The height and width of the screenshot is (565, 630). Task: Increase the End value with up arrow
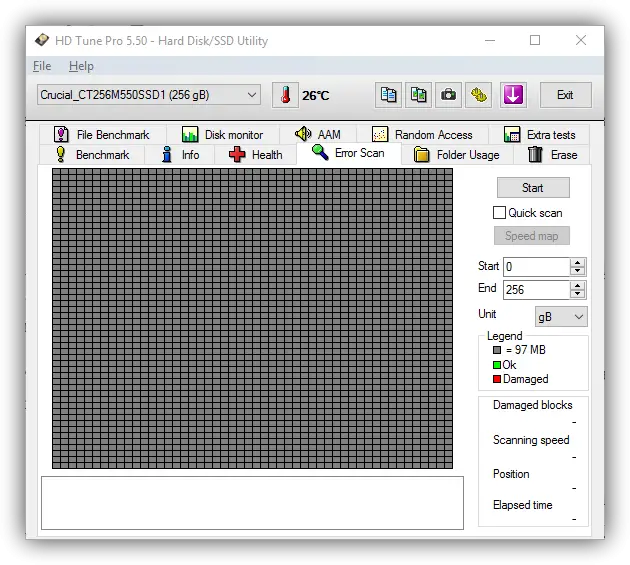(x=577, y=285)
